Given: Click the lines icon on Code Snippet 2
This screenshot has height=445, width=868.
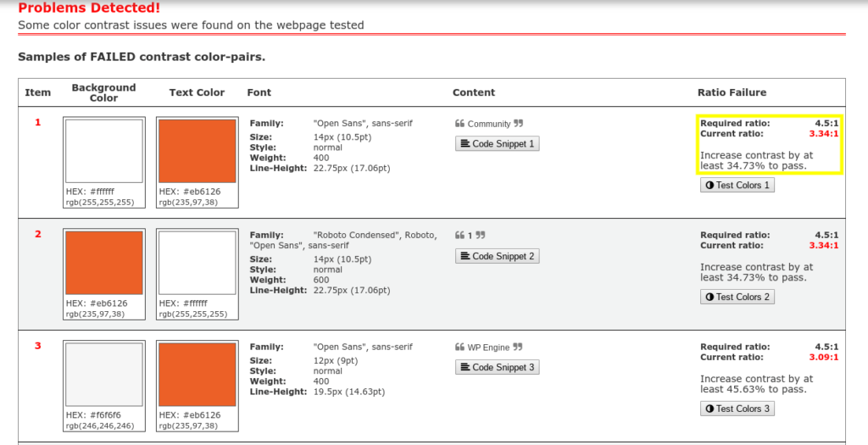Looking at the screenshot, I should click(465, 256).
